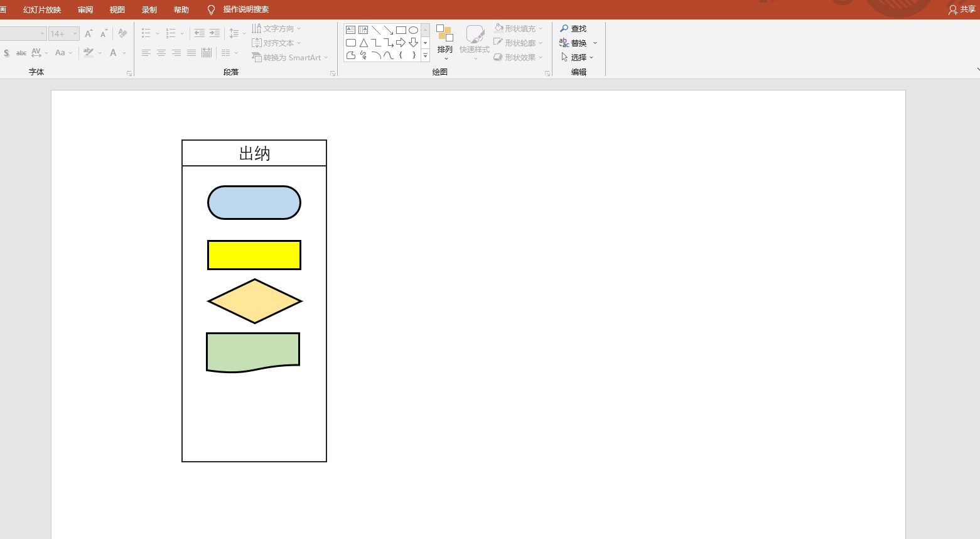Open Shape Effects options
The height and width of the screenshot is (539, 980).
pyautogui.click(x=519, y=58)
